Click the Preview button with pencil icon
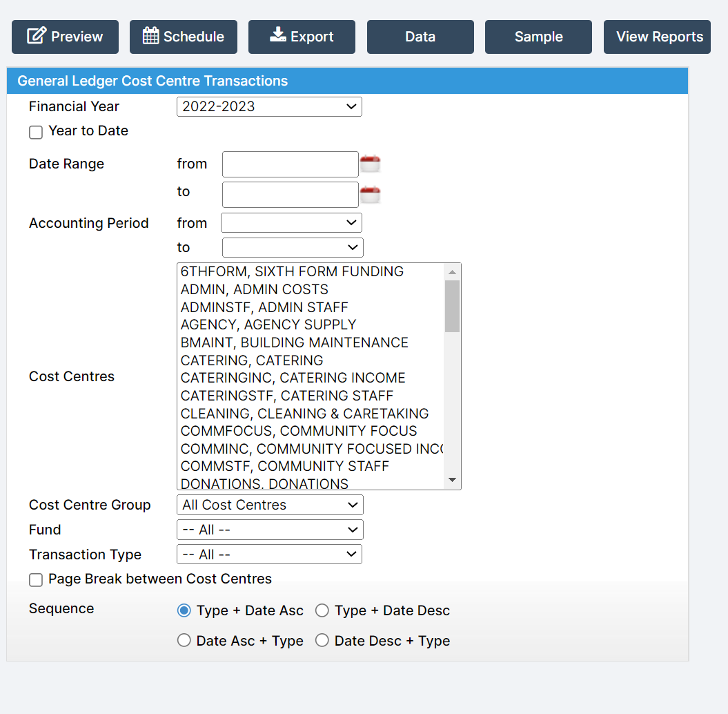Screen dimensions: 728x714 (x=65, y=37)
